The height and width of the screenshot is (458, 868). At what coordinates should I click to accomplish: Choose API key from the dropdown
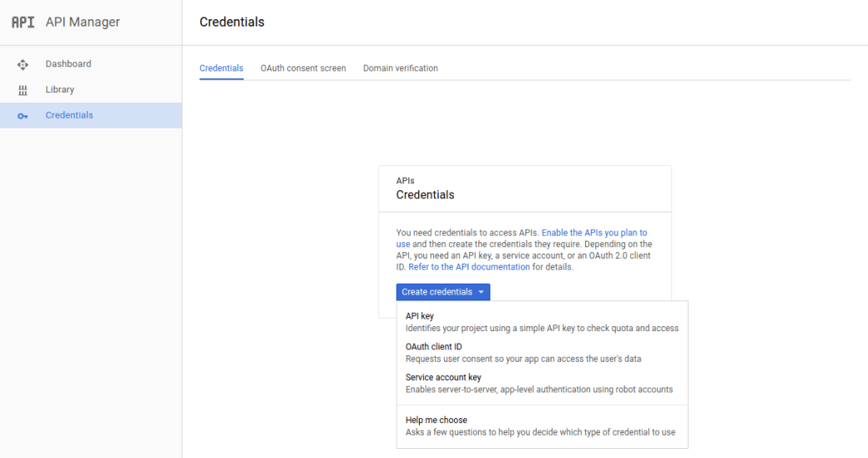(542, 322)
